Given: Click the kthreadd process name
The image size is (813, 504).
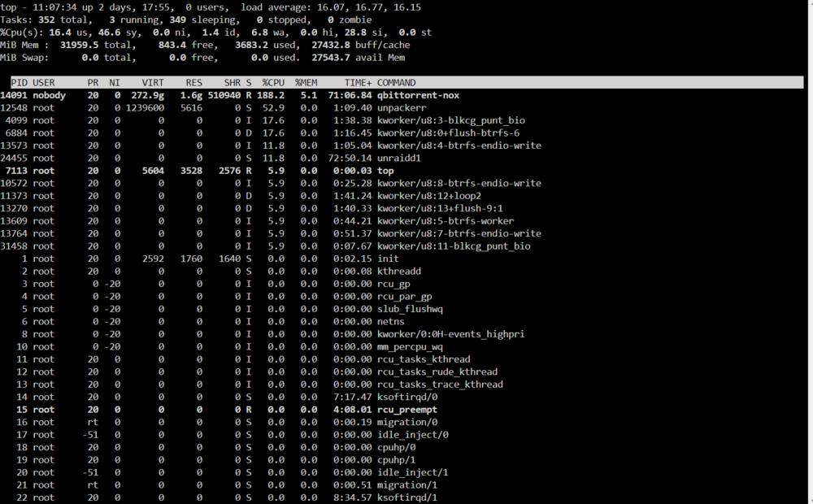Looking at the screenshot, I should [x=398, y=272].
